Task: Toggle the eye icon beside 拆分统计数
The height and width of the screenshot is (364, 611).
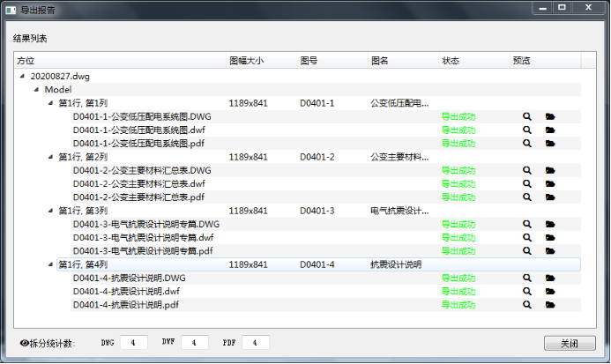Action: (24, 343)
